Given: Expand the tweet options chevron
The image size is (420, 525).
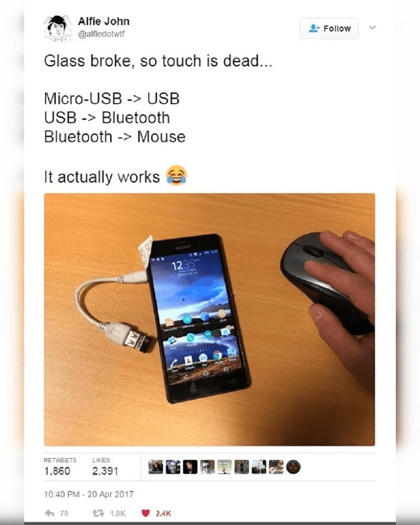Looking at the screenshot, I should click(x=372, y=27).
